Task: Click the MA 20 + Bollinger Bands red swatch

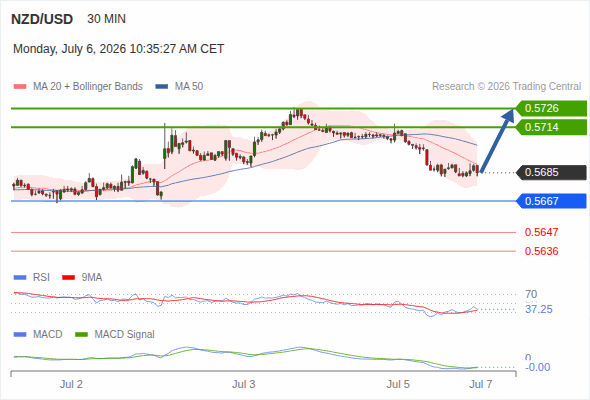Action: [20, 87]
